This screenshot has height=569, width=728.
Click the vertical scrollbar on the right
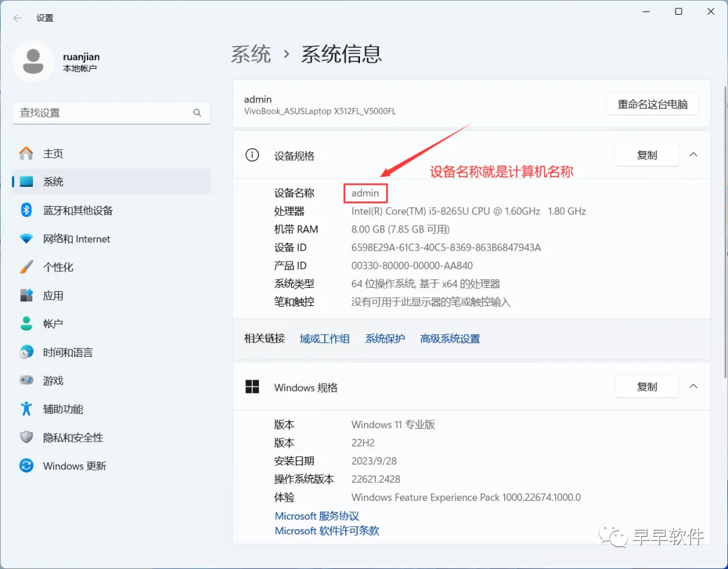[726, 231]
